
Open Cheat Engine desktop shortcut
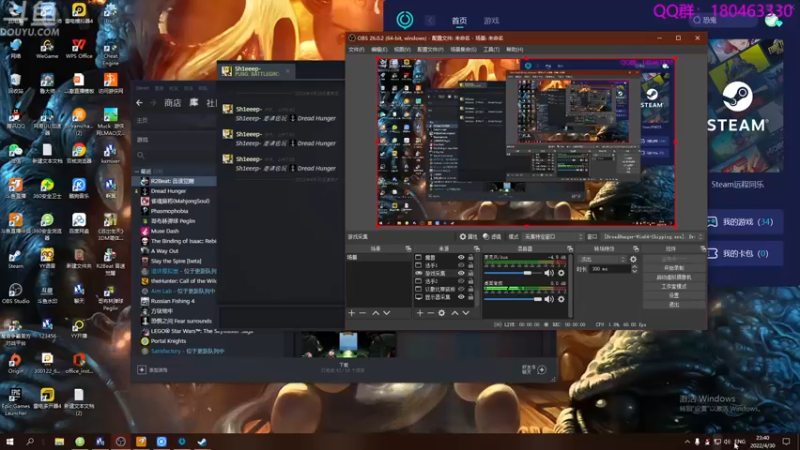point(110,53)
